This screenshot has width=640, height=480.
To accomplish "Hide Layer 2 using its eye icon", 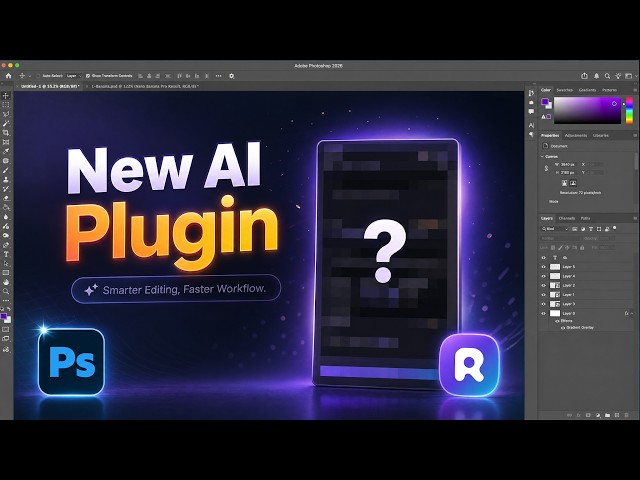I will (x=543, y=286).
